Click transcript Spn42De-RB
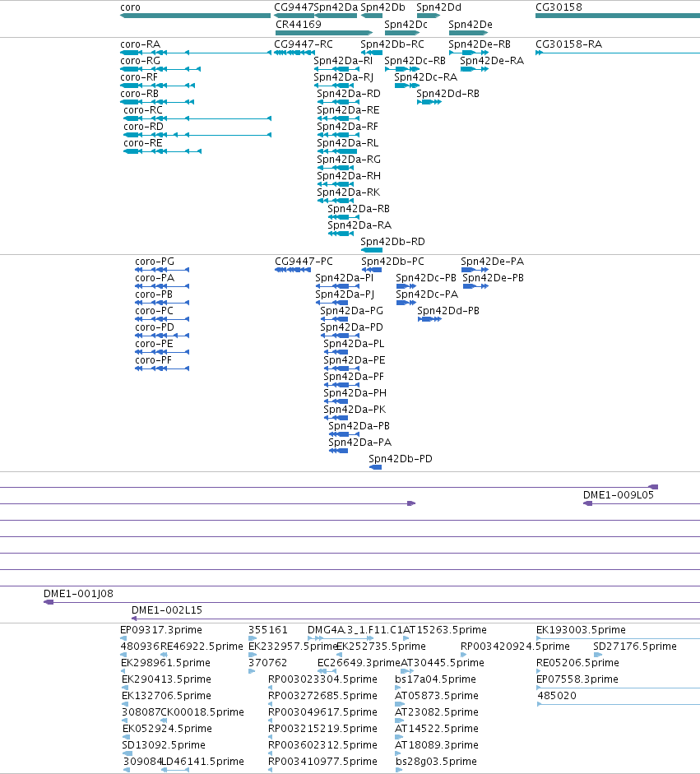 (469, 53)
